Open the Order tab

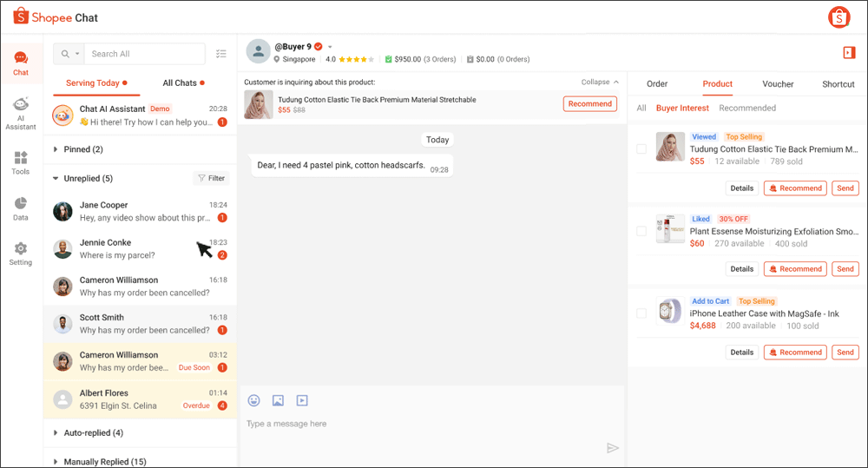657,84
